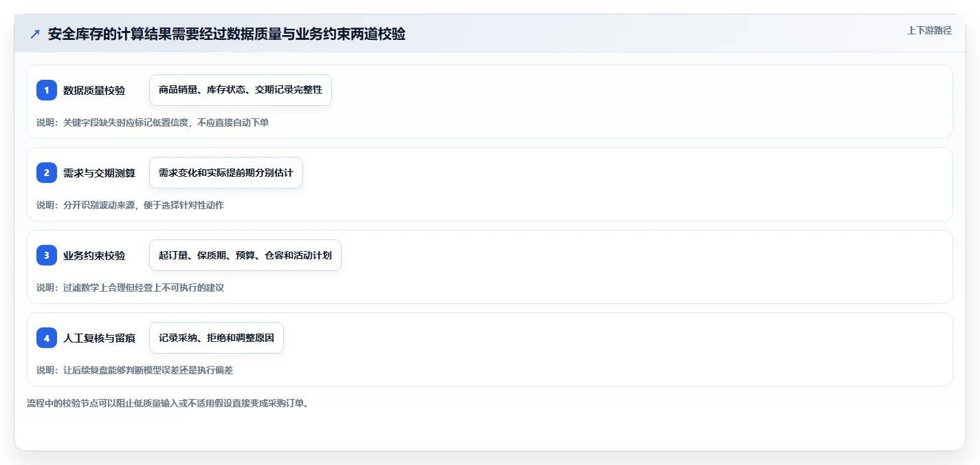Click the step 3 number badge

tap(47, 255)
